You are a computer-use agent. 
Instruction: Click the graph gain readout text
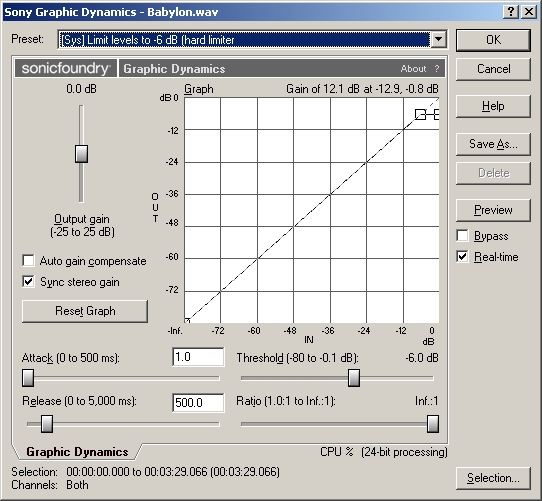[362, 89]
